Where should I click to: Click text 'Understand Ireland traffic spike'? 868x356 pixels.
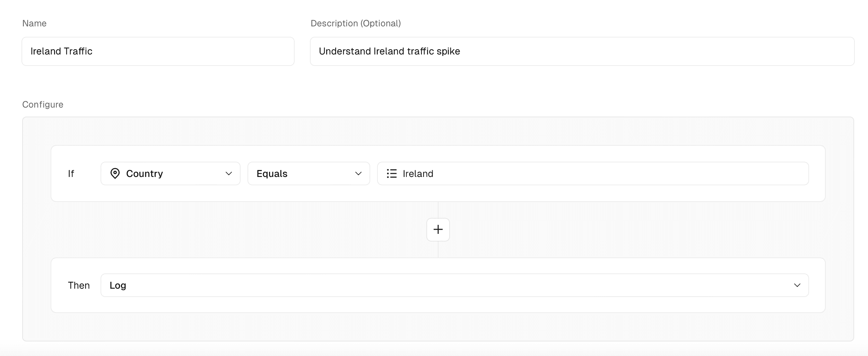tap(389, 51)
